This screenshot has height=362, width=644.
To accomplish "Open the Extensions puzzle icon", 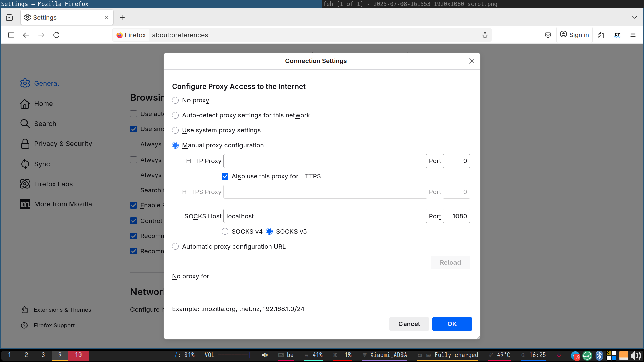I will pyautogui.click(x=601, y=35).
